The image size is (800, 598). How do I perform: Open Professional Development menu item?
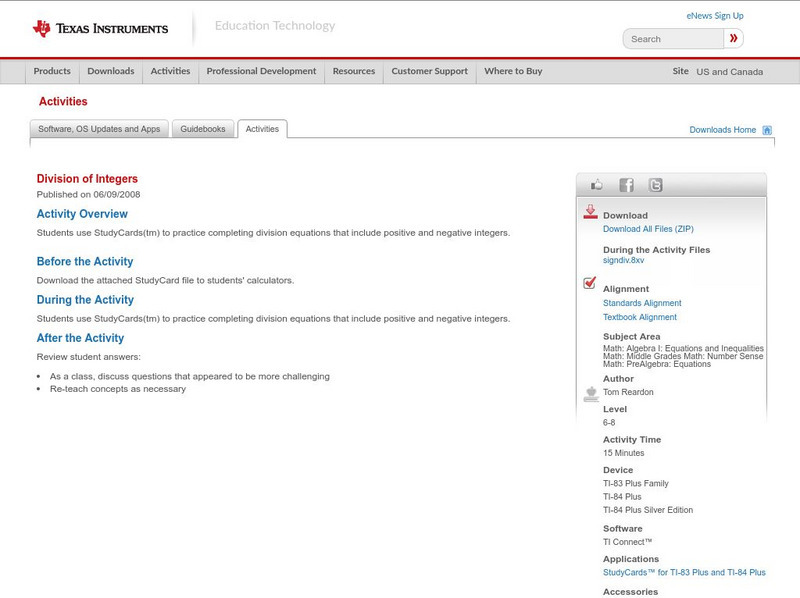point(261,71)
